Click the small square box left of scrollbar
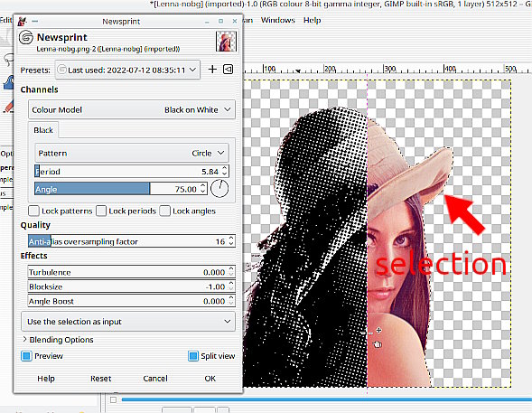This screenshot has height=413, width=532. coord(113,399)
